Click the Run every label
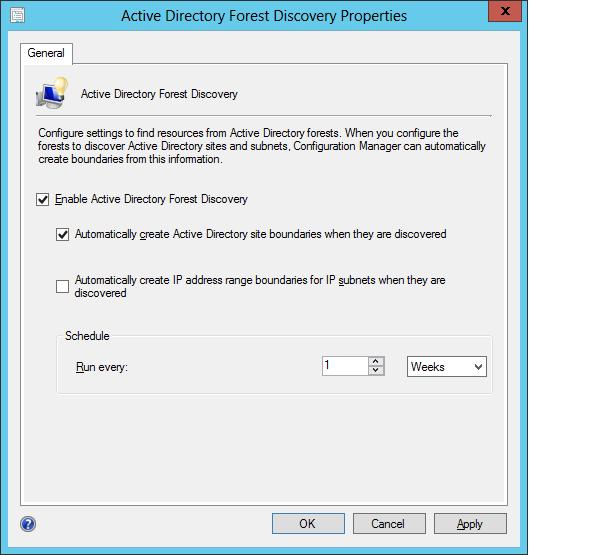 click(x=102, y=367)
